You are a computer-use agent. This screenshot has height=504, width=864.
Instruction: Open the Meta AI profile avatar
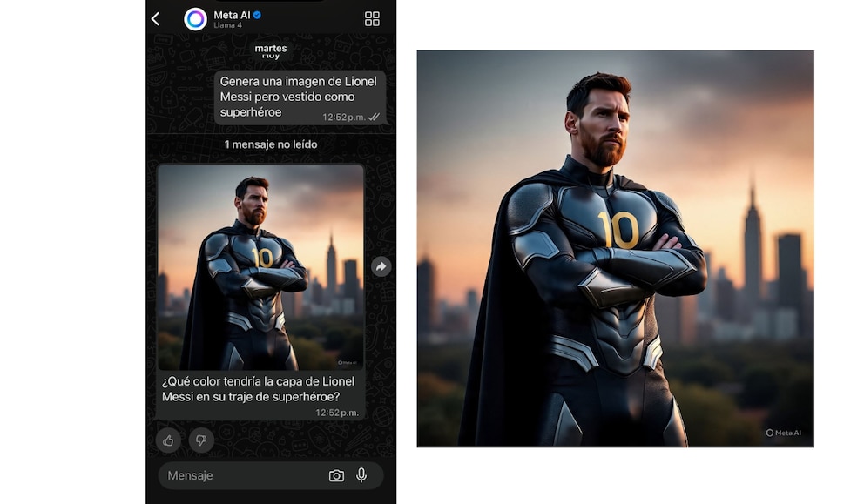[195, 19]
